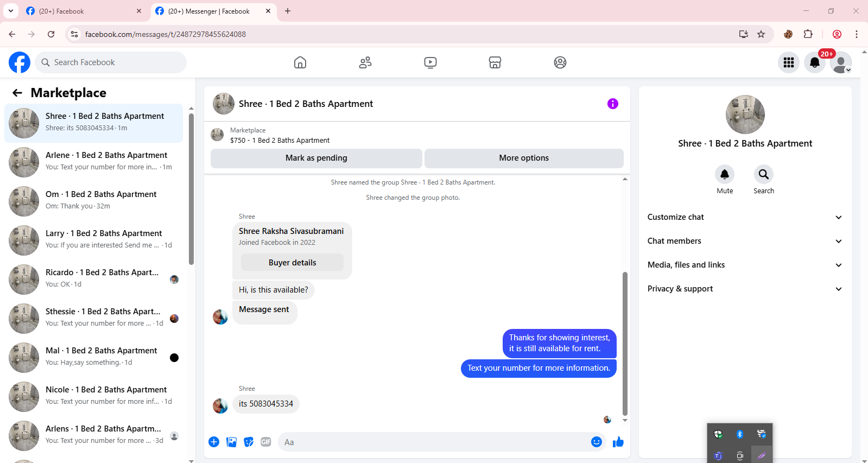868x463 pixels.
Task: Open the large group photo in details panel
Action: [745, 115]
